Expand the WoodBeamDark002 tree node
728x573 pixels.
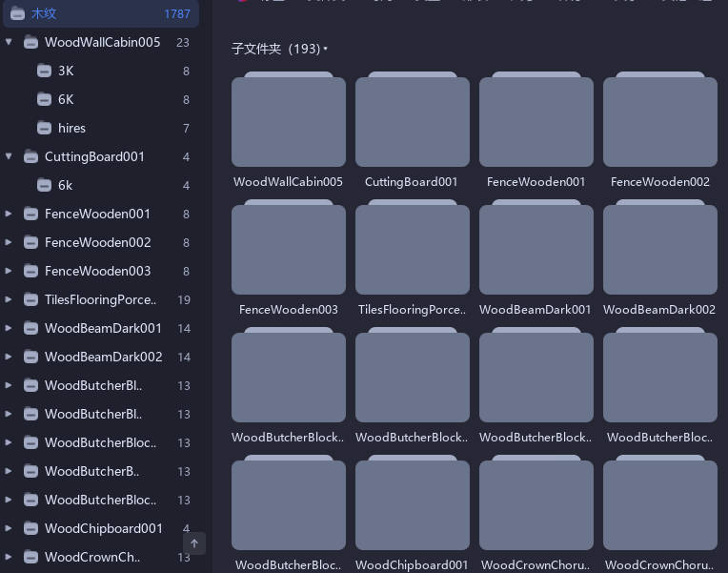point(9,357)
